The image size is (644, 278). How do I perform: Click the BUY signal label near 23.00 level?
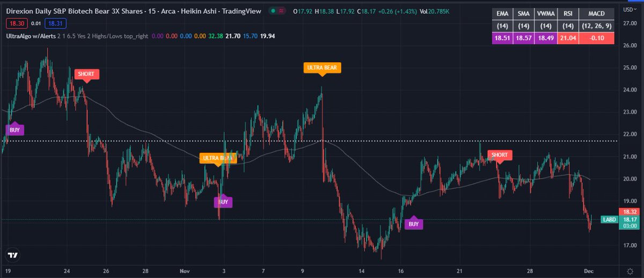tap(15, 130)
